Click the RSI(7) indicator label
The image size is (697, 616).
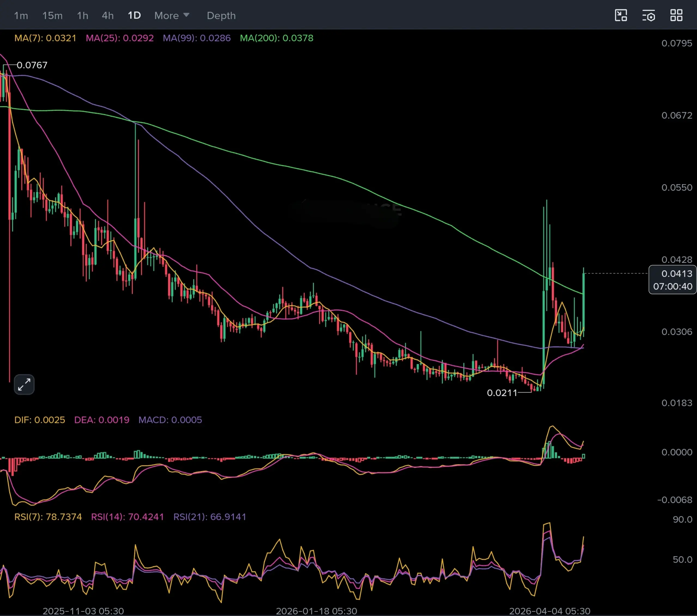pos(48,517)
